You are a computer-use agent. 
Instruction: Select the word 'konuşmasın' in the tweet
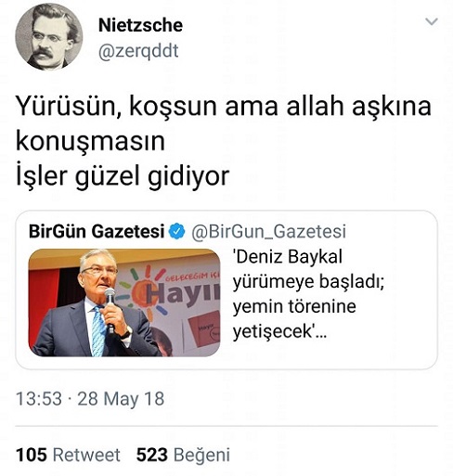[x=90, y=142]
